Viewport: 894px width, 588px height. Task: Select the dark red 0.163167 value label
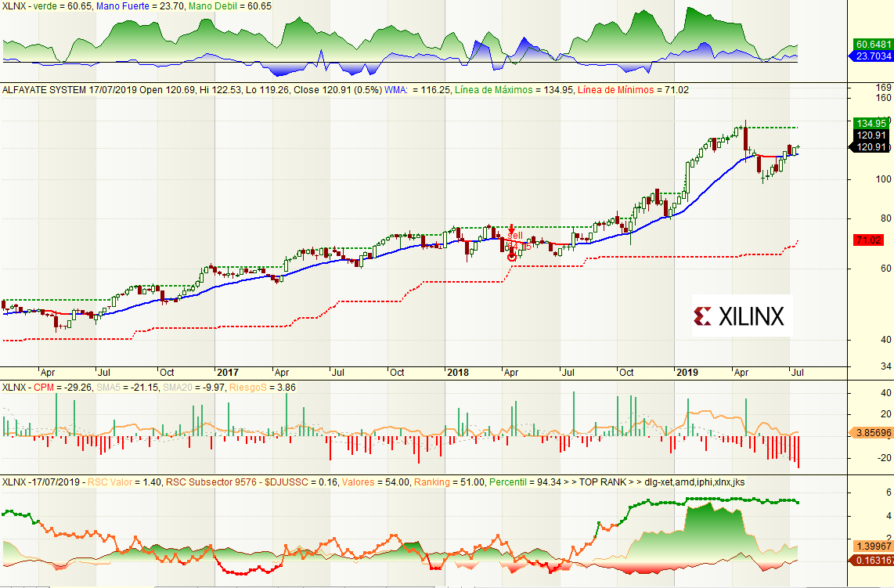[873, 560]
